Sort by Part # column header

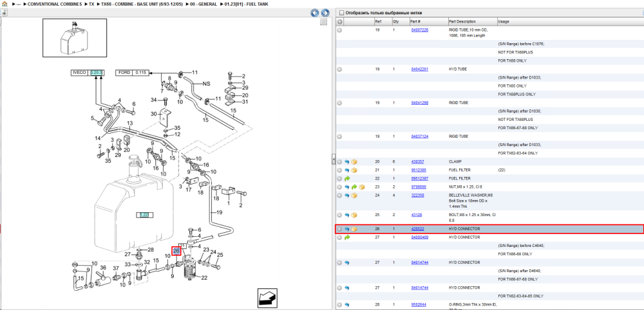point(415,21)
